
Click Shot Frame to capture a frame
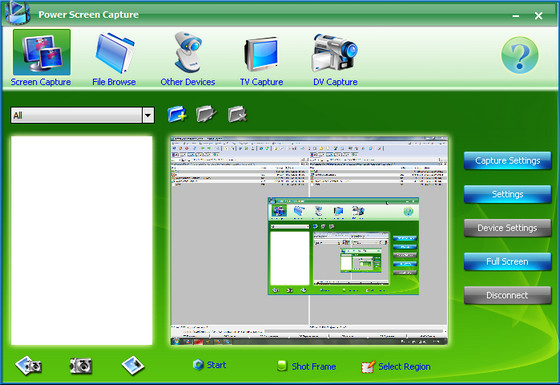tap(306, 366)
